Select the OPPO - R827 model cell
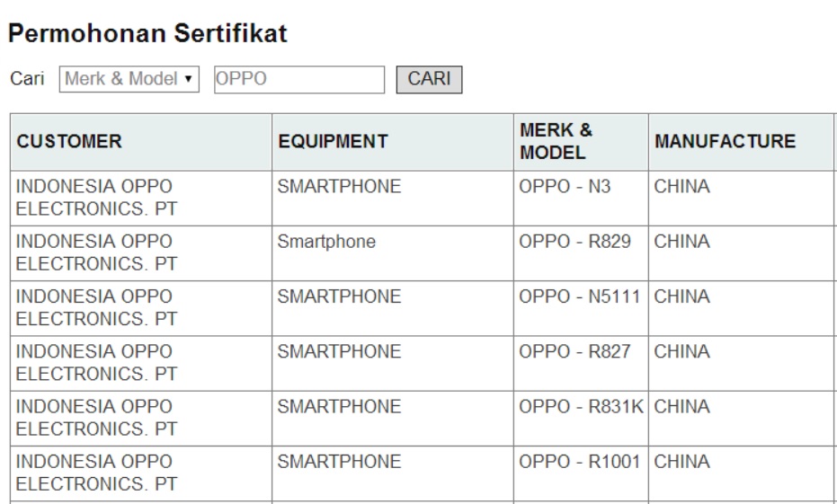This screenshot has height=504, width=837. [x=582, y=363]
